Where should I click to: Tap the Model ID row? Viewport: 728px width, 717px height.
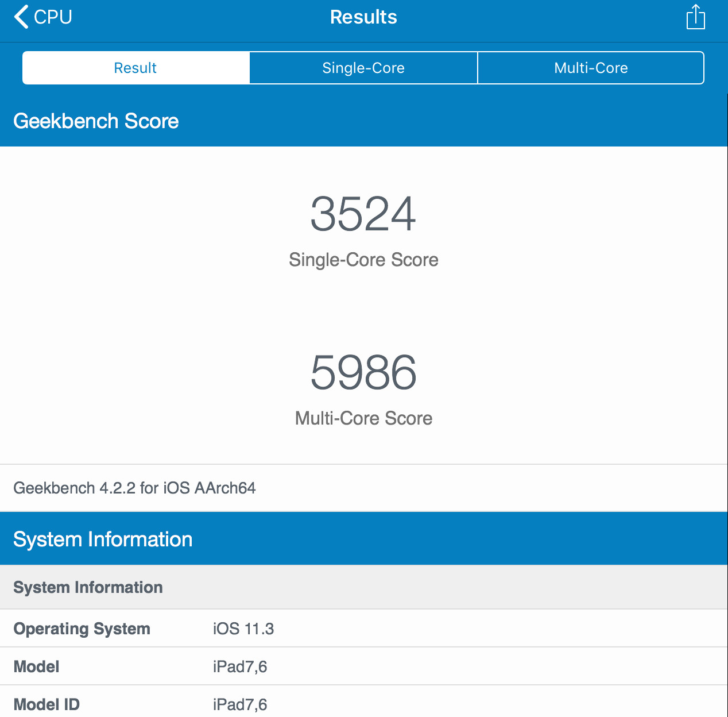pos(363,703)
